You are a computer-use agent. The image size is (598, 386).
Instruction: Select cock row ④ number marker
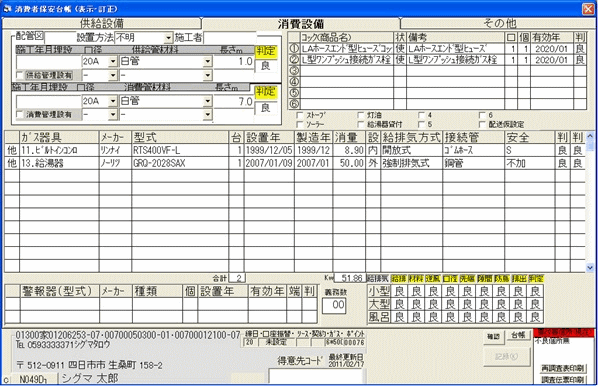pos(294,82)
